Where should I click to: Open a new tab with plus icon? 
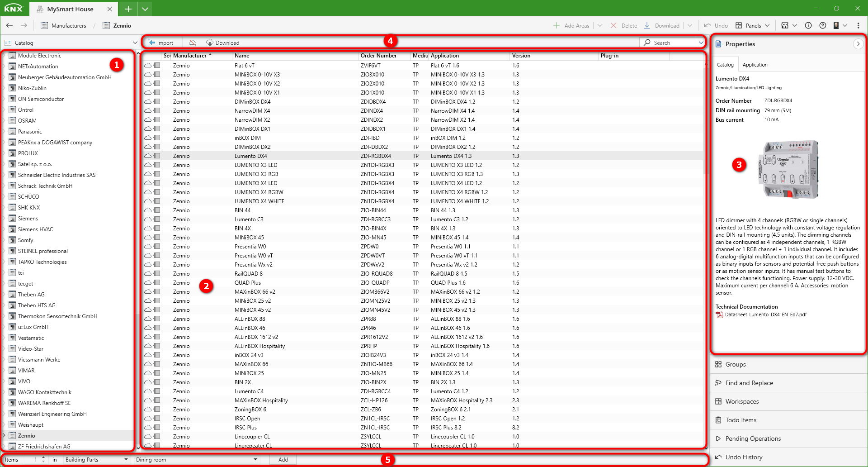coord(128,9)
